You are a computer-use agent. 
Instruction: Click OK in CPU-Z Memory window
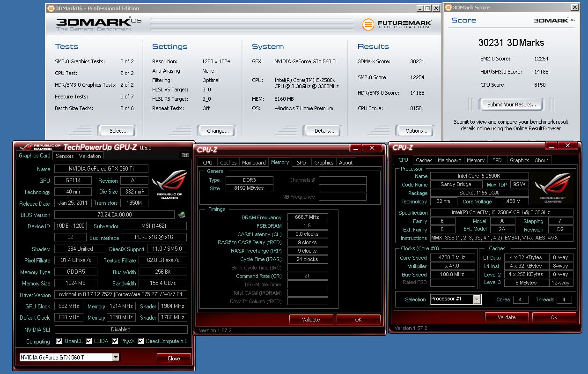pos(358,320)
